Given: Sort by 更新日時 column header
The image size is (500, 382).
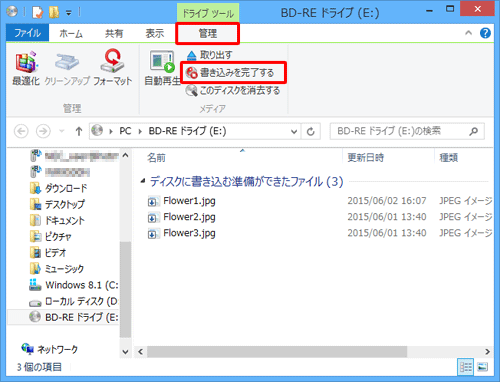Looking at the screenshot, I should point(366,158).
